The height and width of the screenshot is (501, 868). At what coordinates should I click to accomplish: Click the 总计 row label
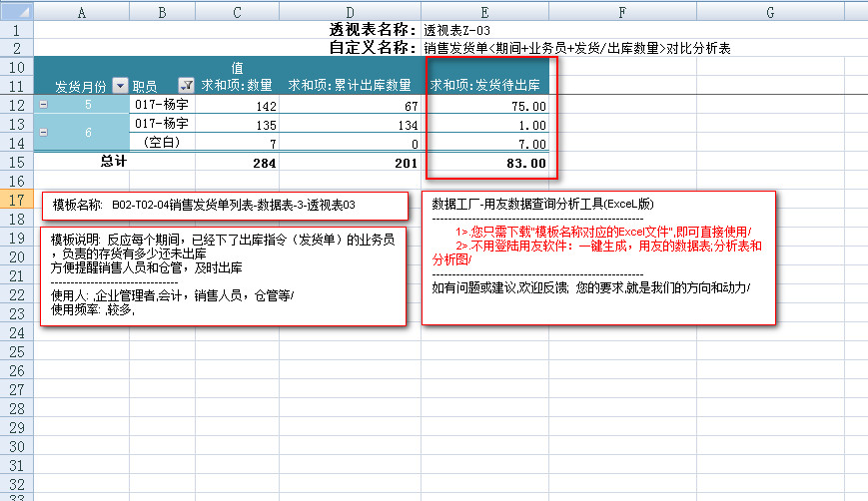point(113,162)
